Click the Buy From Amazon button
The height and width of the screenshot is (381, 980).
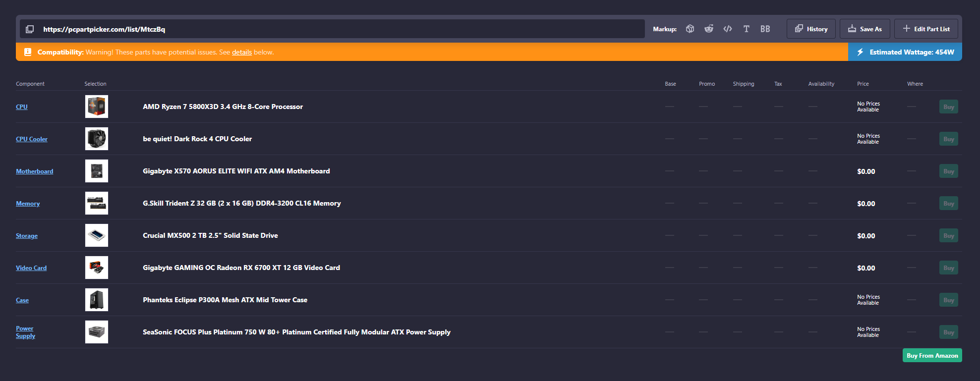(x=932, y=356)
